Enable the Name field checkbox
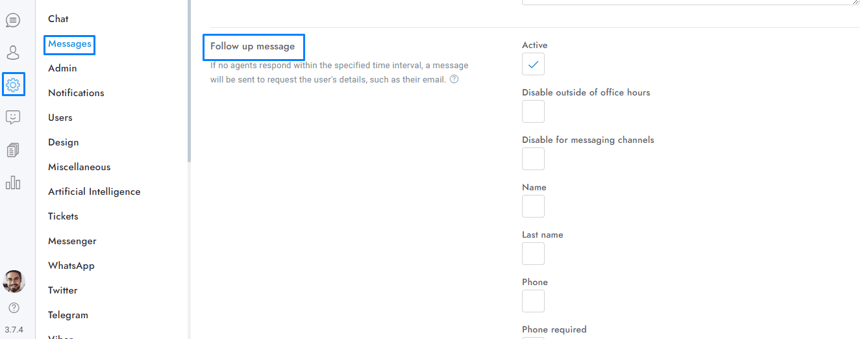The height and width of the screenshot is (339, 868). pyautogui.click(x=533, y=207)
